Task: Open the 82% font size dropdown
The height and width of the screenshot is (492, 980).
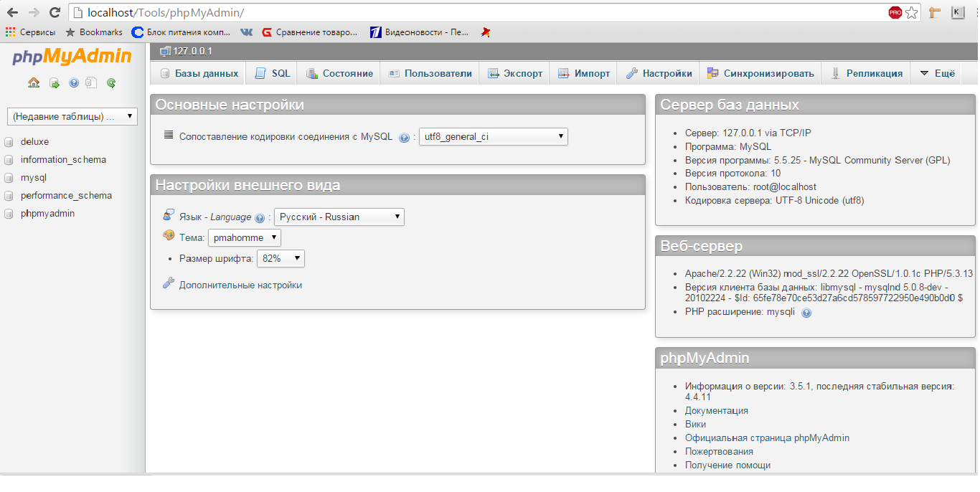Action: tap(281, 258)
